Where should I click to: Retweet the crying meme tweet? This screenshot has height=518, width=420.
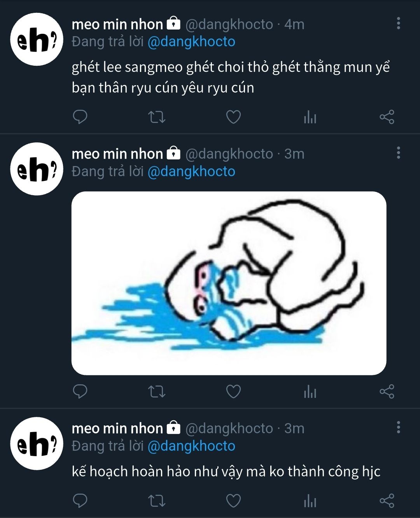[157, 391]
